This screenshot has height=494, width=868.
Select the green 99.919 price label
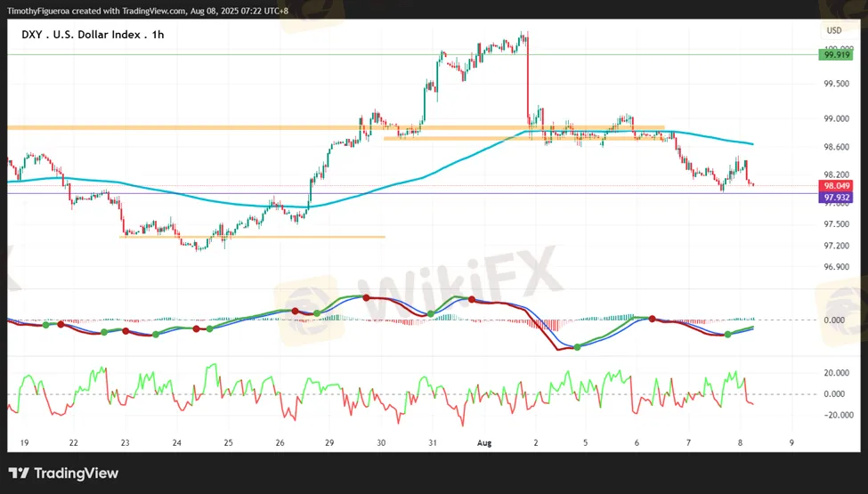pyautogui.click(x=836, y=55)
